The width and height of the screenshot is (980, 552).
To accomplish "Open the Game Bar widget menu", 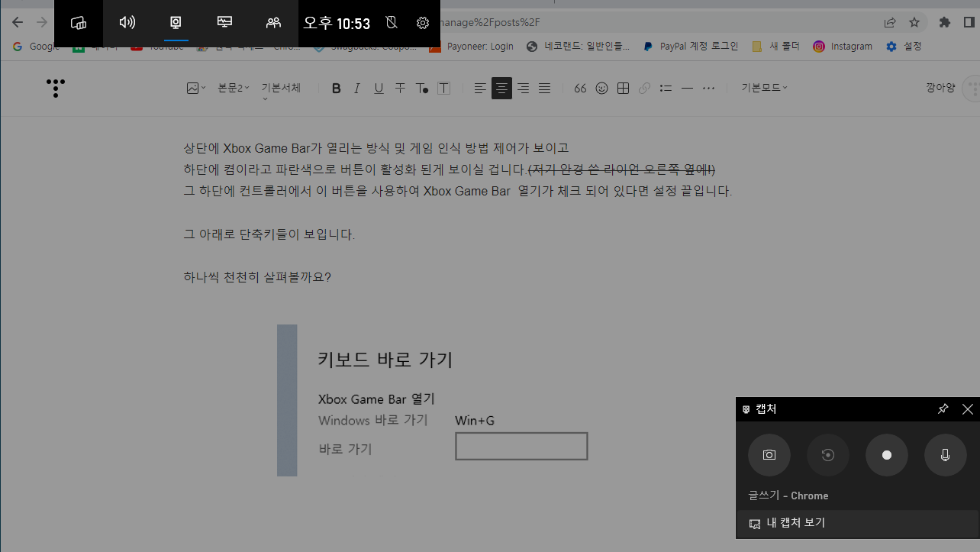I will 79,23.
